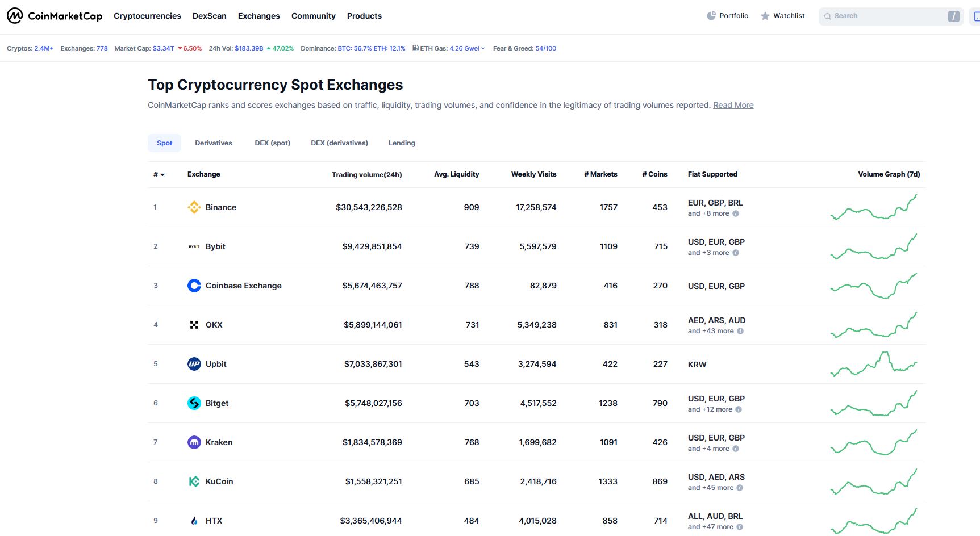Click OKX weekly visits 5,349,238
The image size is (980, 536).
[537, 325]
